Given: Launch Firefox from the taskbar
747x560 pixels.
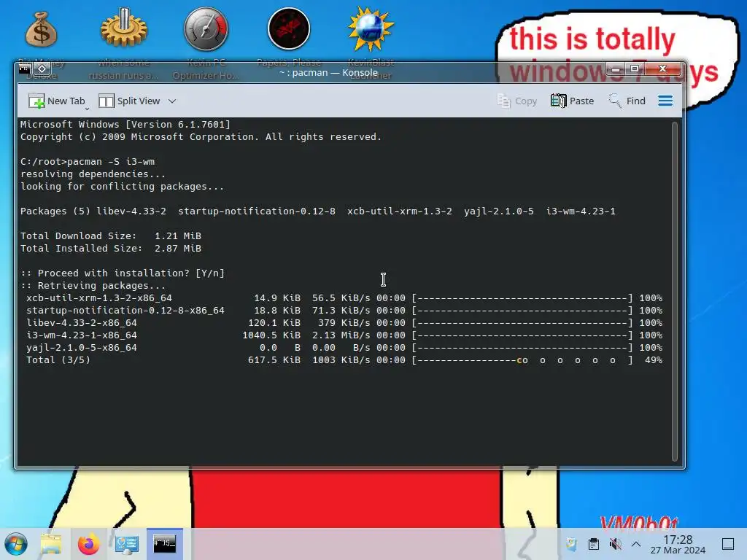Looking at the screenshot, I should 88,544.
